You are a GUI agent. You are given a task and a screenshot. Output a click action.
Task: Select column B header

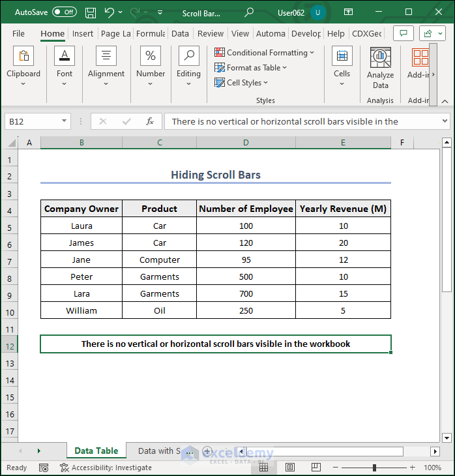[x=81, y=142]
